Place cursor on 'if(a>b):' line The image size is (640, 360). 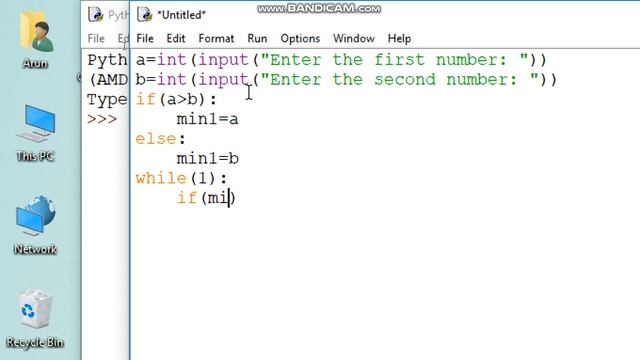(x=176, y=99)
